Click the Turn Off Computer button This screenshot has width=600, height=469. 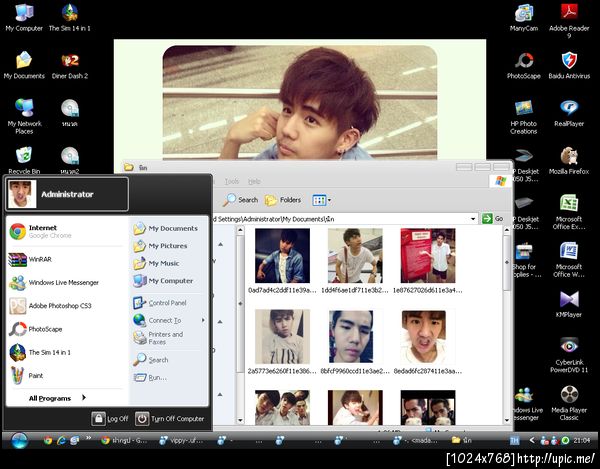click(x=170, y=419)
